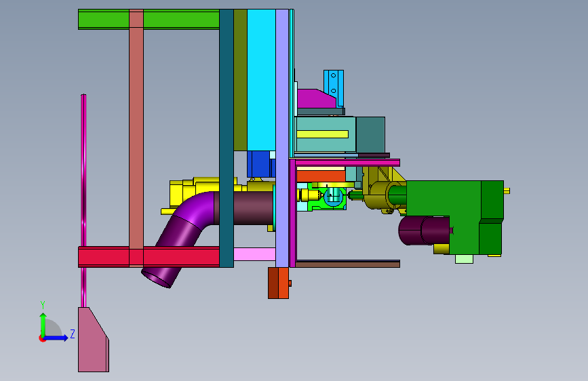The width and height of the screenshot is (588, 381).
Task: Click the "Y" axis label
Action: 43,305
